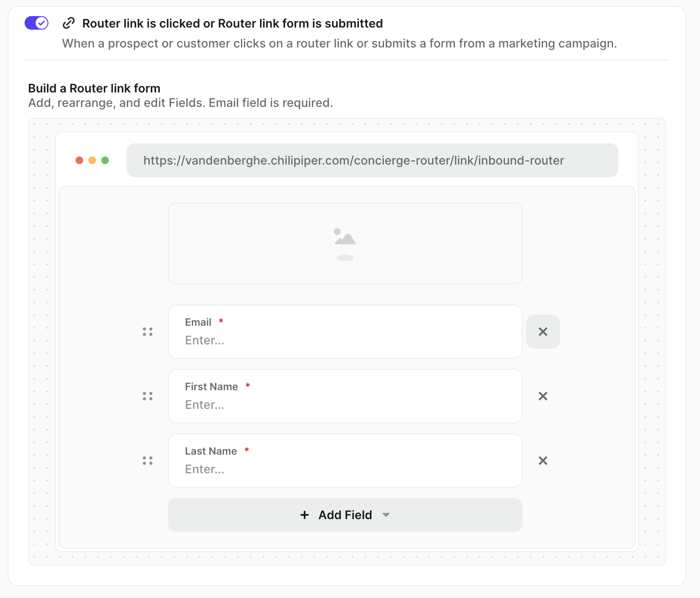The height and width of the screenshot is (598, 700).
Task: Remove the Email field with its X
Action: (543, 332)
